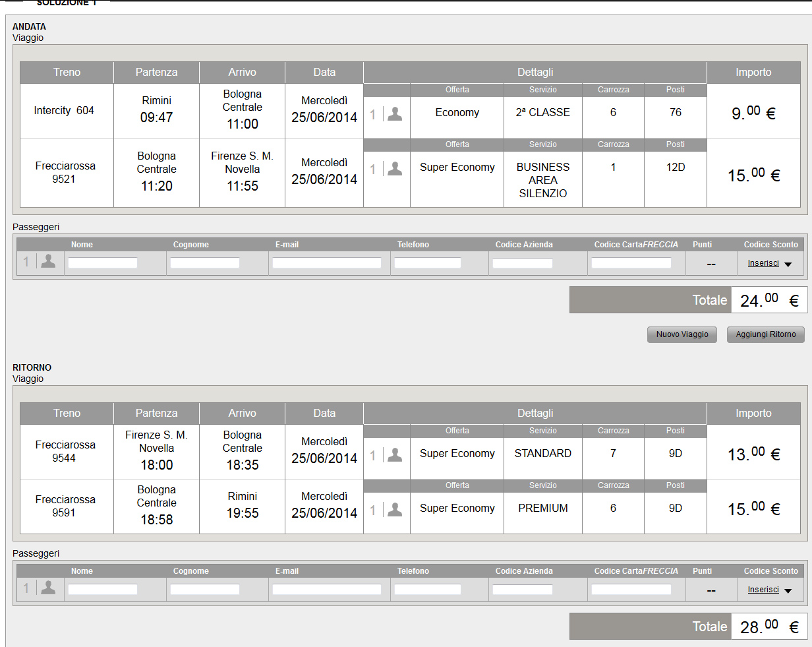
Task: Click the 9.00 € fare amount
Action: pos(753,113)
